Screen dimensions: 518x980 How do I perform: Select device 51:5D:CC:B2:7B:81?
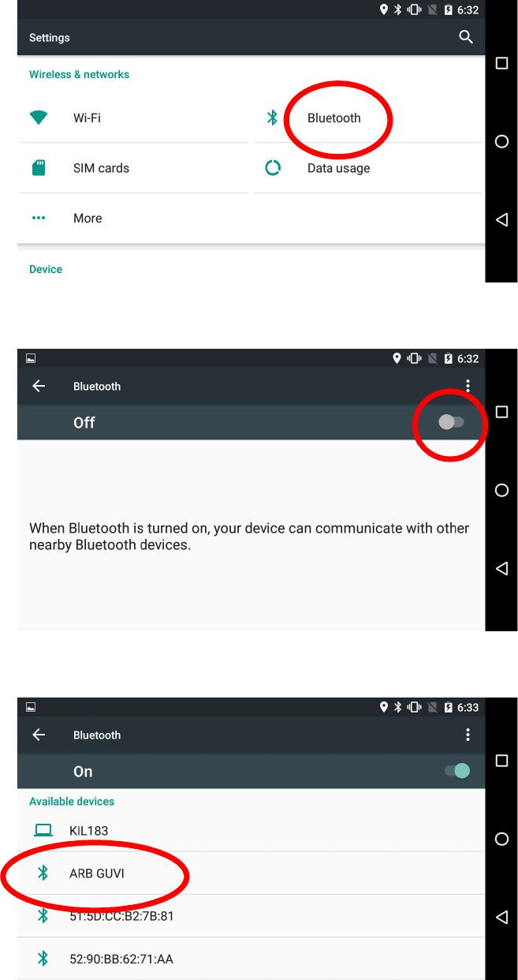click(x=251, y=916)
